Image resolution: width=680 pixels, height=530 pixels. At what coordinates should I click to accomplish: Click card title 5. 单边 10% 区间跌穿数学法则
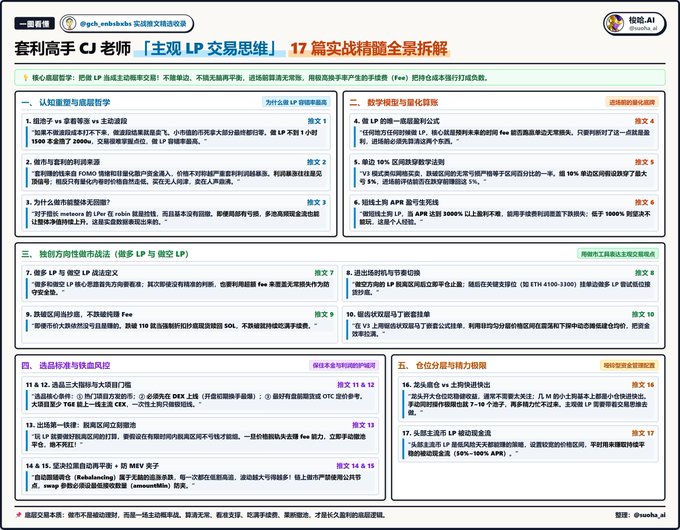pos(399,162)
